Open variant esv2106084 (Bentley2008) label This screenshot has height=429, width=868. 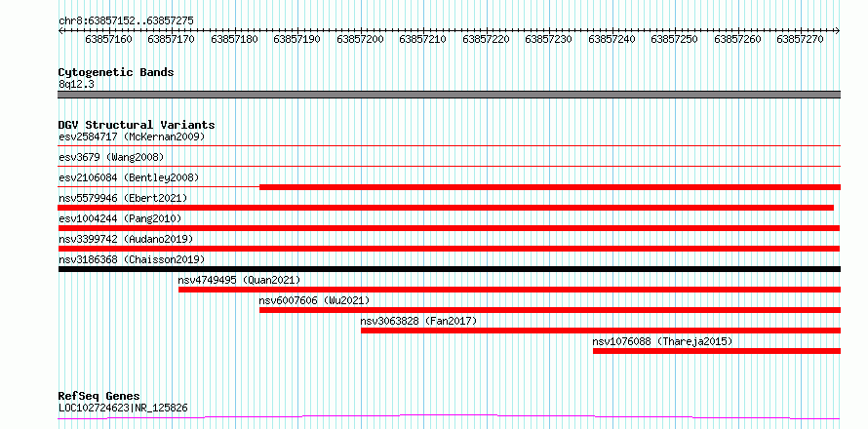click(x=129, y=177)
